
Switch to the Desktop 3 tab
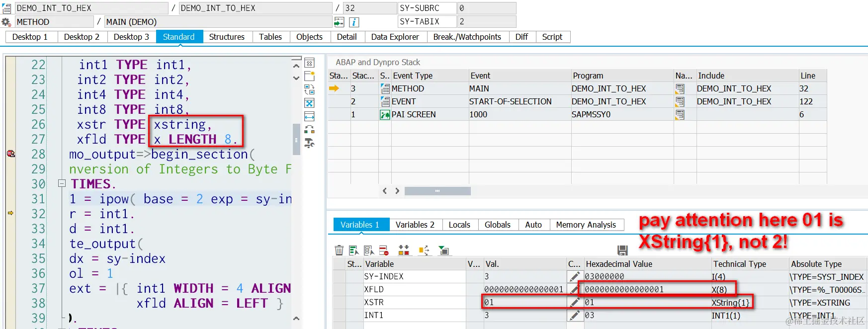point(131,37)
